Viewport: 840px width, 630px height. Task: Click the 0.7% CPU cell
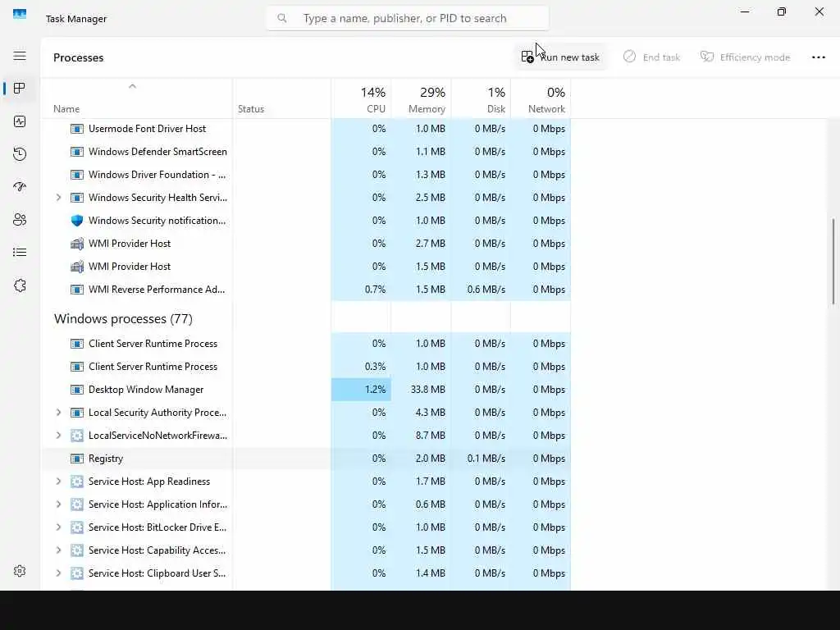[x=361, y=290]
